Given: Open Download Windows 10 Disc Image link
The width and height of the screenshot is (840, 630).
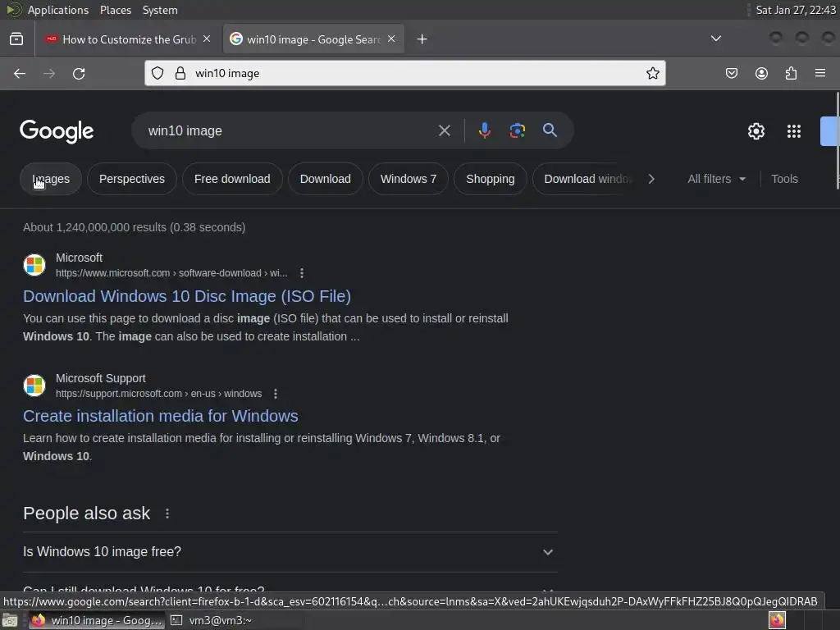Looking at the screenshot, I should [x=187, y=296].
